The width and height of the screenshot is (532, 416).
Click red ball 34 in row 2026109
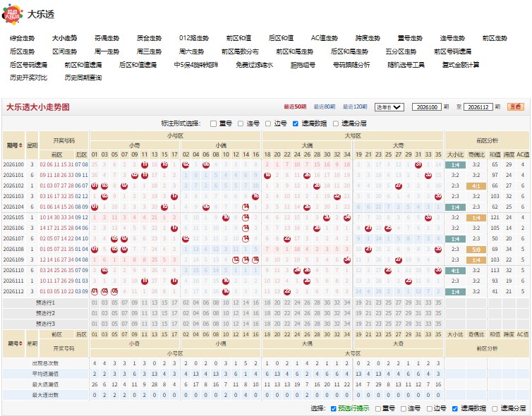click(x=346, y=259)
